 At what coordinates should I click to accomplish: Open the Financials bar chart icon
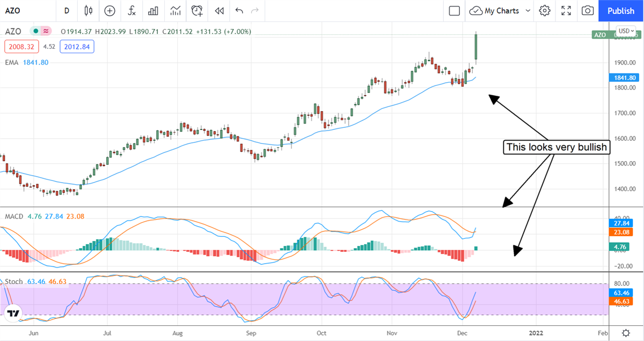[x=153, y=10]
